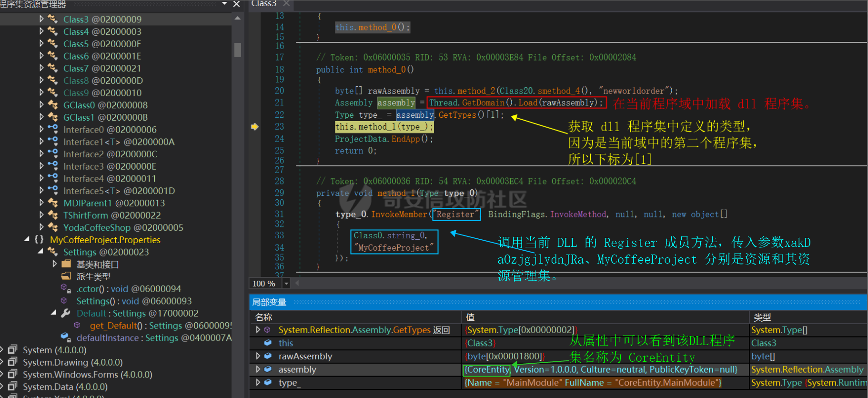
Task: Click the GetTypes return value icon
Action: (x=268, y=330)
